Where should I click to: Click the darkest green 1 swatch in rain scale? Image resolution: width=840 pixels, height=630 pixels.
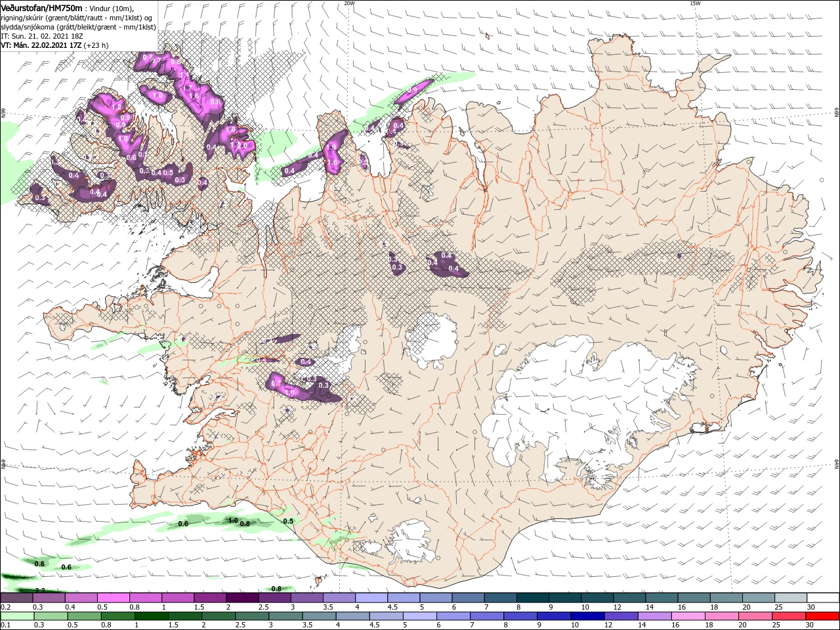[x=152, y=616]
